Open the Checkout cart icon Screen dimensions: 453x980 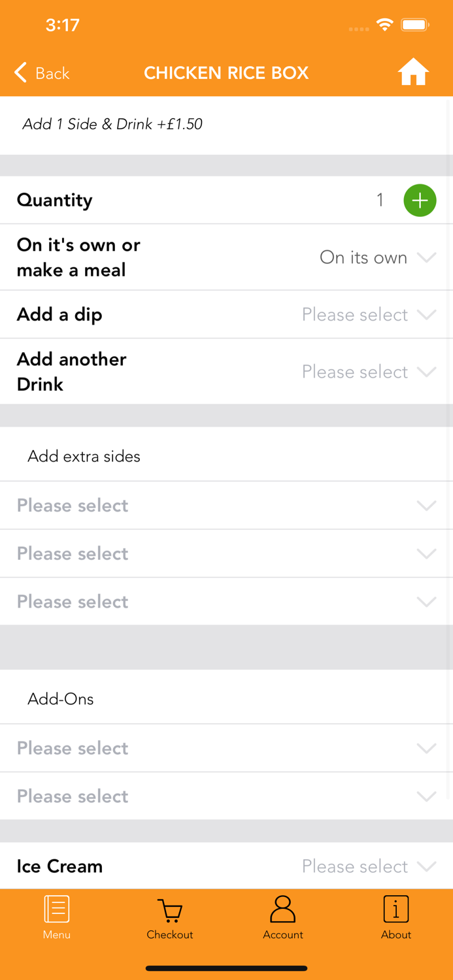tap(170, 910)
